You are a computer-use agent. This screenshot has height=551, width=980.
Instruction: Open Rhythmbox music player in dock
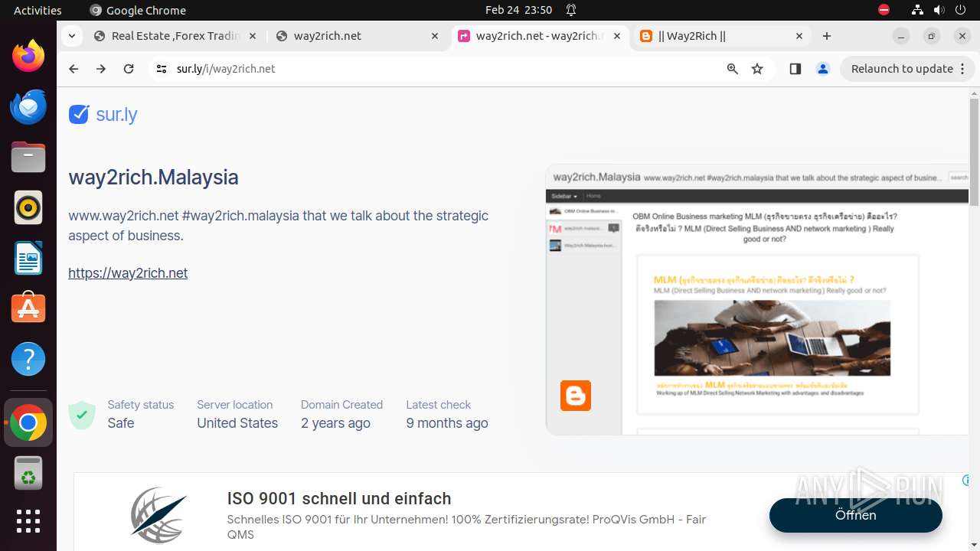(x=28, y=208)
